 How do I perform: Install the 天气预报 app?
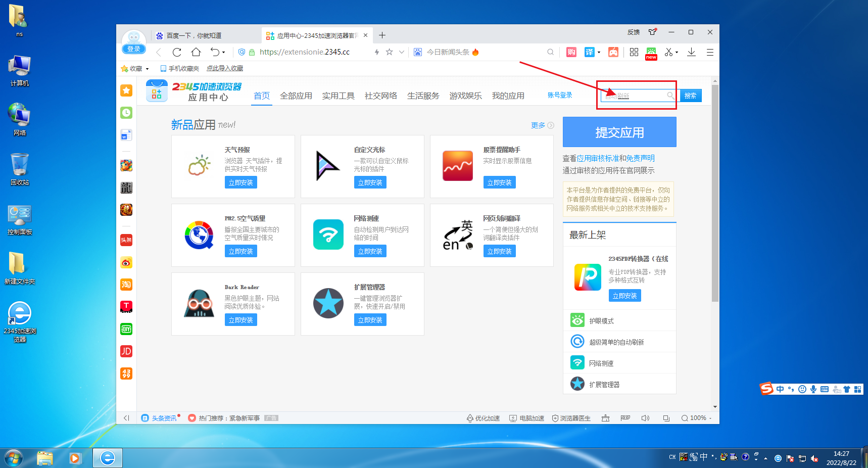240,182
